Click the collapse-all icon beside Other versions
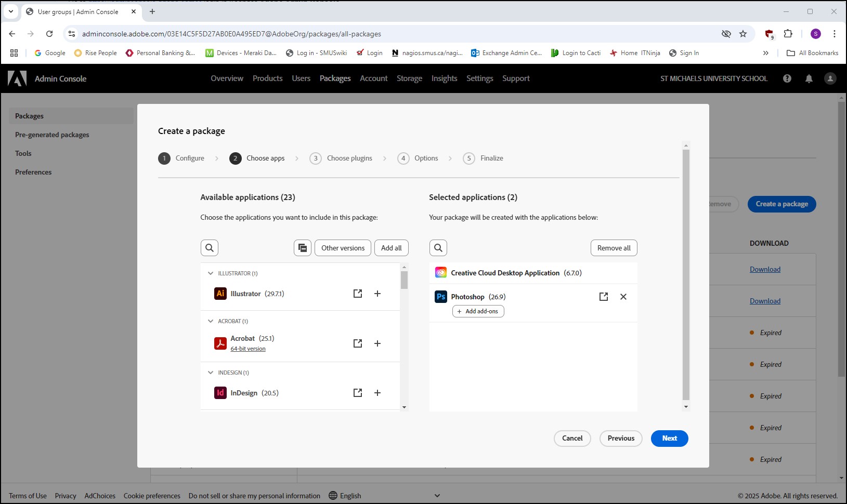 (x=303, y=248)
